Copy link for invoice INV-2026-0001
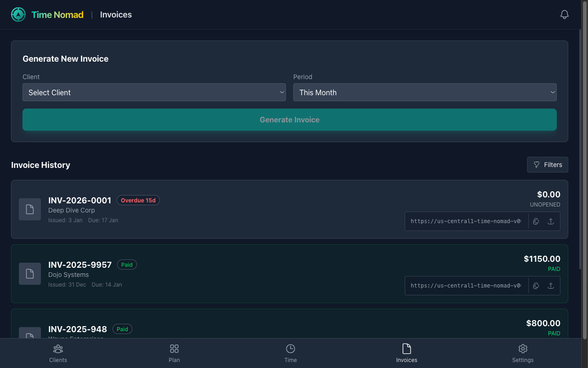 536,221
